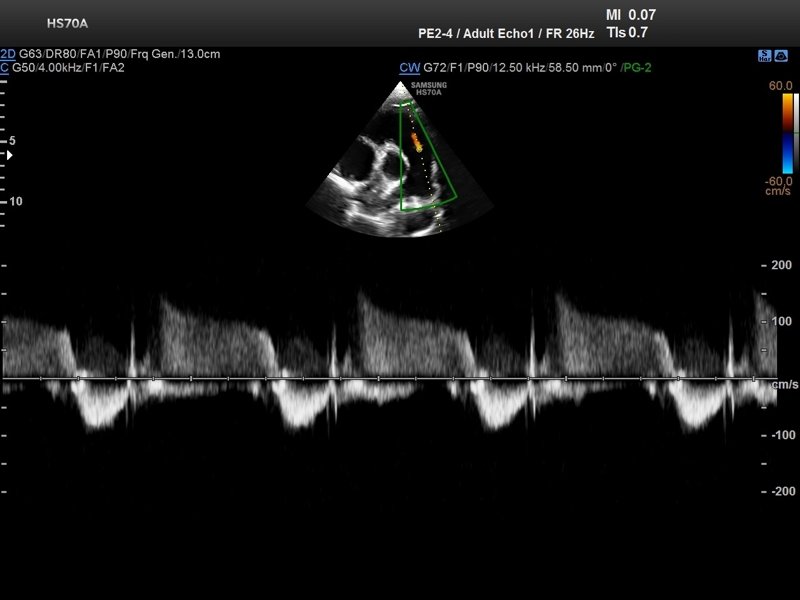Click the grayscale map bar beside color bar
Screen dimensions: 800x600
pos(797,134)
